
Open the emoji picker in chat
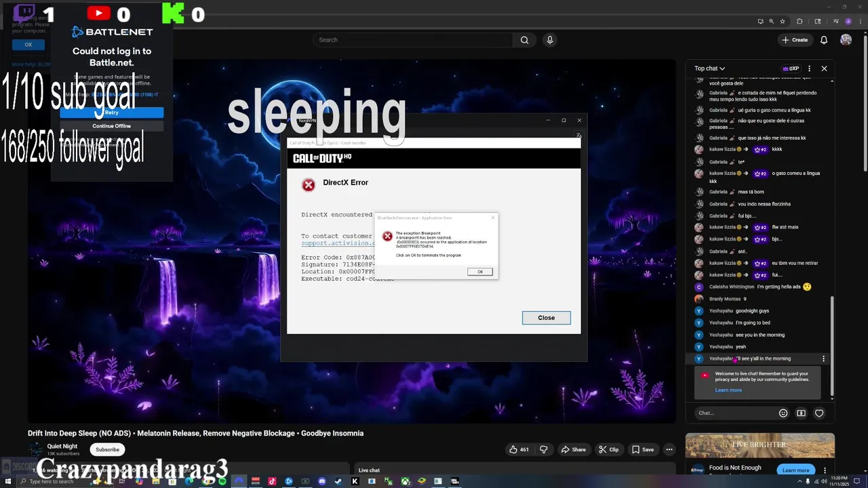(x=783, y=413)
